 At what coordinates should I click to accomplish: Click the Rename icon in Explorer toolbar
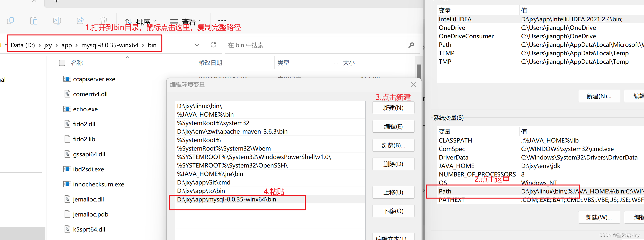(57, 20)
